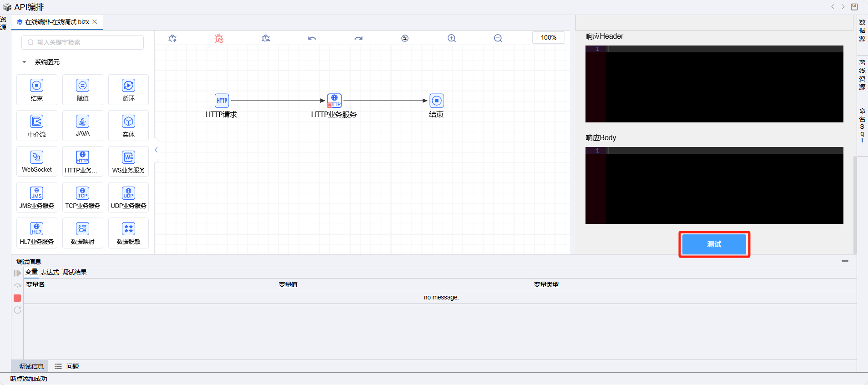Minimize the 调试信息 panel
Viewport: 868px width, 385px height.
(x=845, y=261)
